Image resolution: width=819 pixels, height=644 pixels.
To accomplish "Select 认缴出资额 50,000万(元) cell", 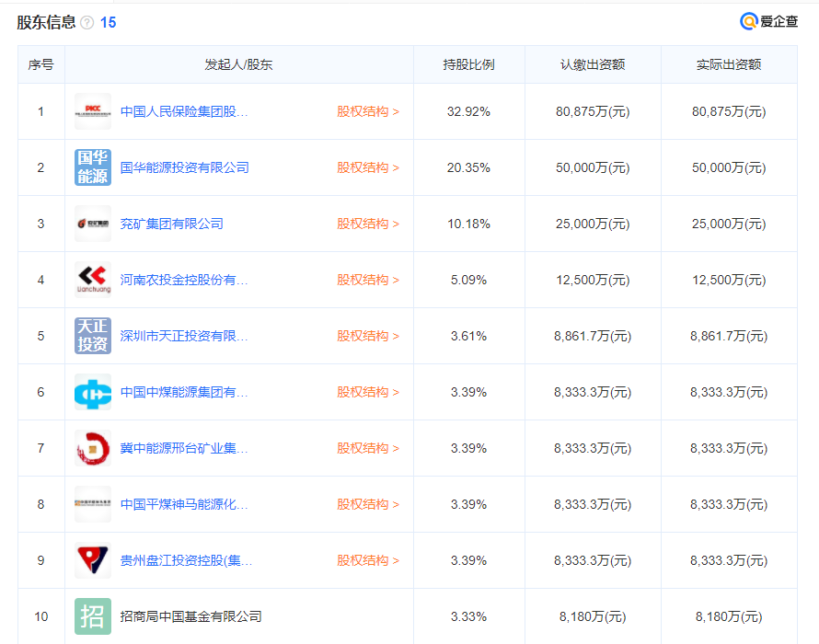I will (x=593, y=167).
